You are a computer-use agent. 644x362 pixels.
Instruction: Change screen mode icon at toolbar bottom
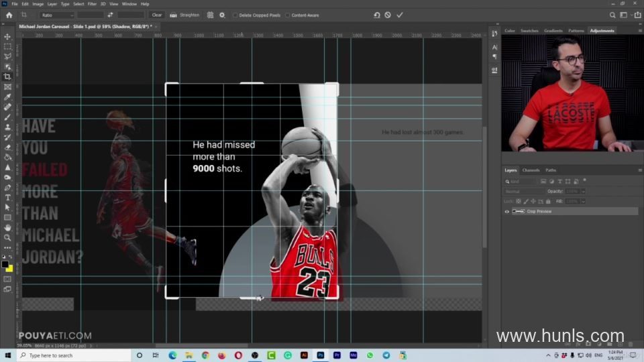[x=7, y=290]
